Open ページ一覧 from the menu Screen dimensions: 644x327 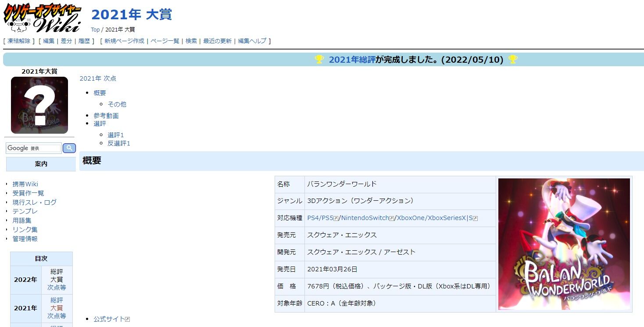coord(165,41)
